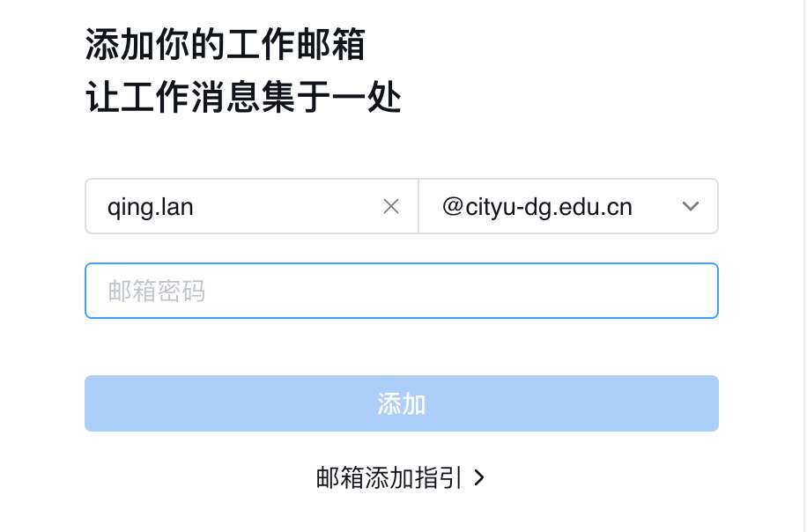Open the 邮箱添加指引 link

click(x=389, y=478)
